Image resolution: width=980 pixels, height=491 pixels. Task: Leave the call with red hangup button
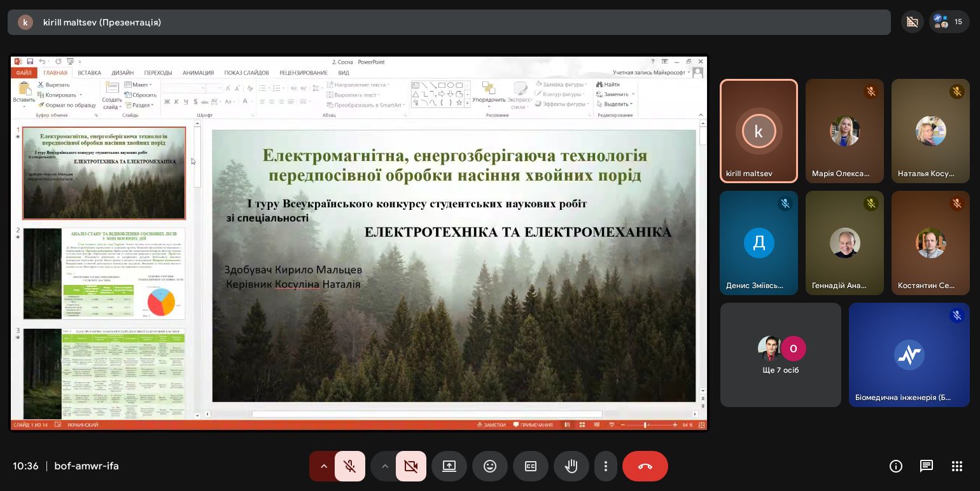645,466
